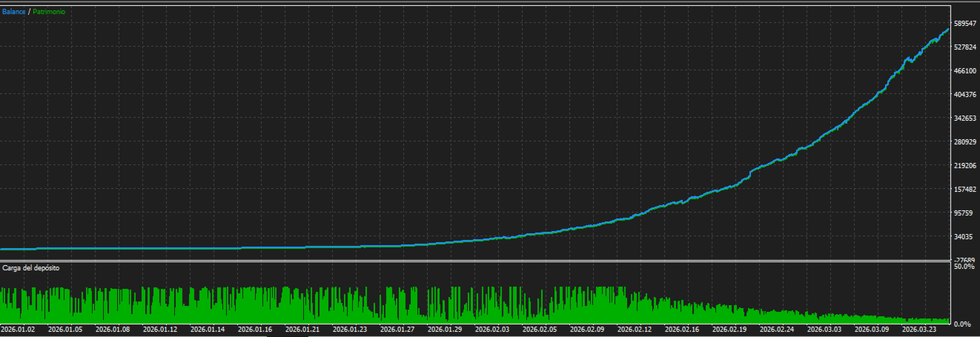Click the 2026.01.05 date label
Image resolution: width=980 pixels, height=337 pixels.
(x=65, y=329)
